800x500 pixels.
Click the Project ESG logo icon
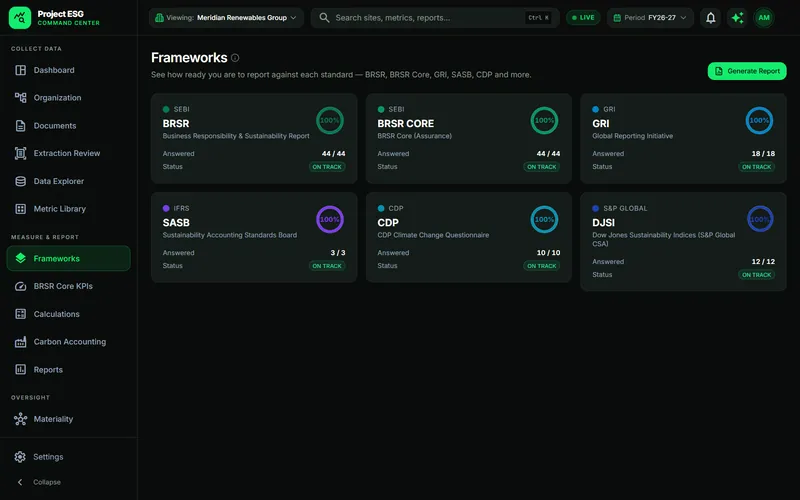pyautogui.click(x=20, y=18)
